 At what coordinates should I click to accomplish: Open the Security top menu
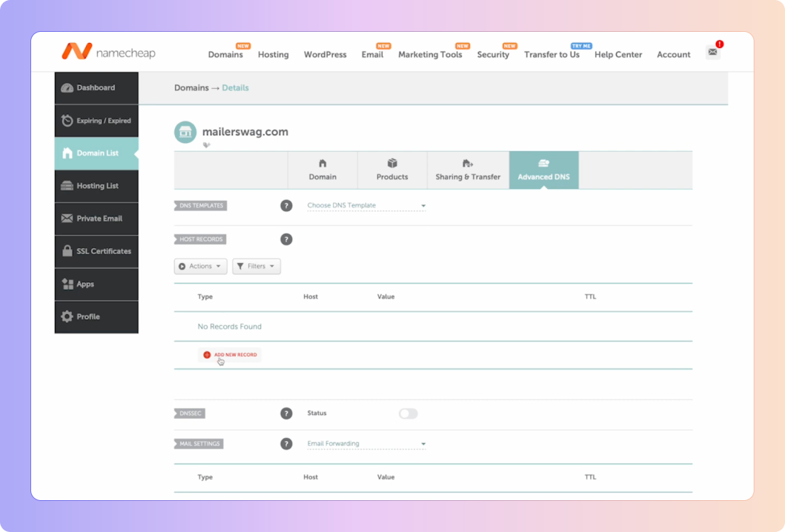pos(493,55)
